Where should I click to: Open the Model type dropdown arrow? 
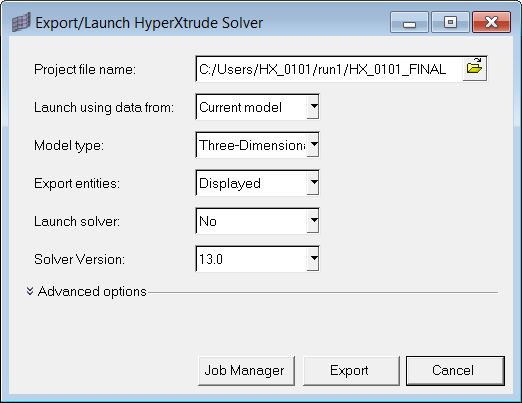[x=313, y=145]
